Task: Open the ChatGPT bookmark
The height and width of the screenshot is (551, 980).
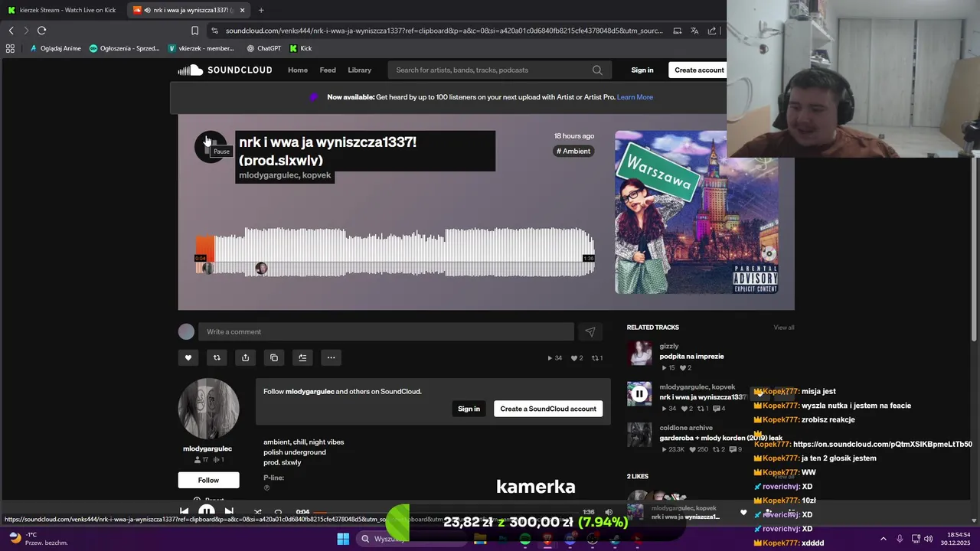Action: [x=263, y=48]
